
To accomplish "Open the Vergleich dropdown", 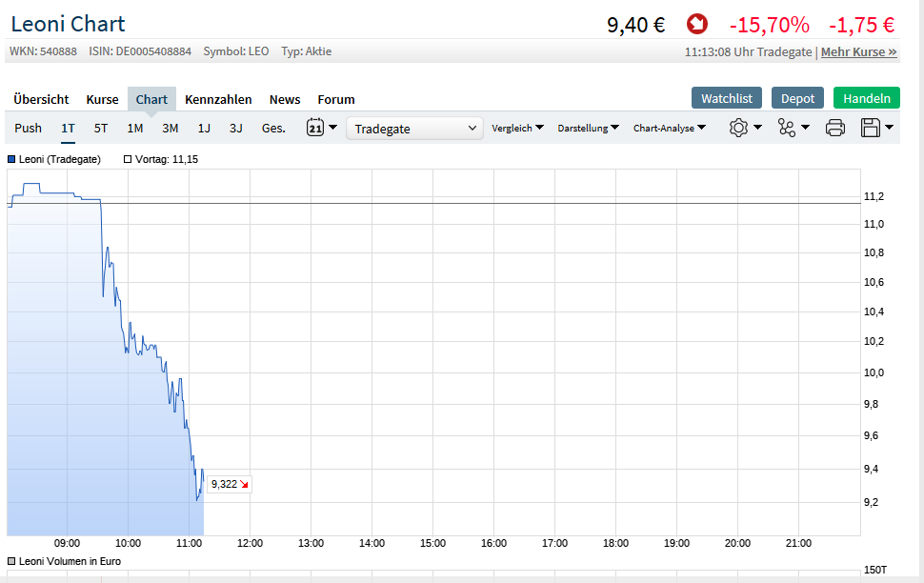I will click(x=517, y=128).
